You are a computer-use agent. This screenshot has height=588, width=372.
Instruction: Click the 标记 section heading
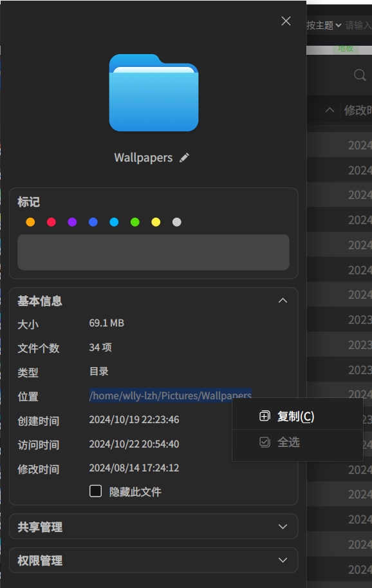click(x=28, y=202)
